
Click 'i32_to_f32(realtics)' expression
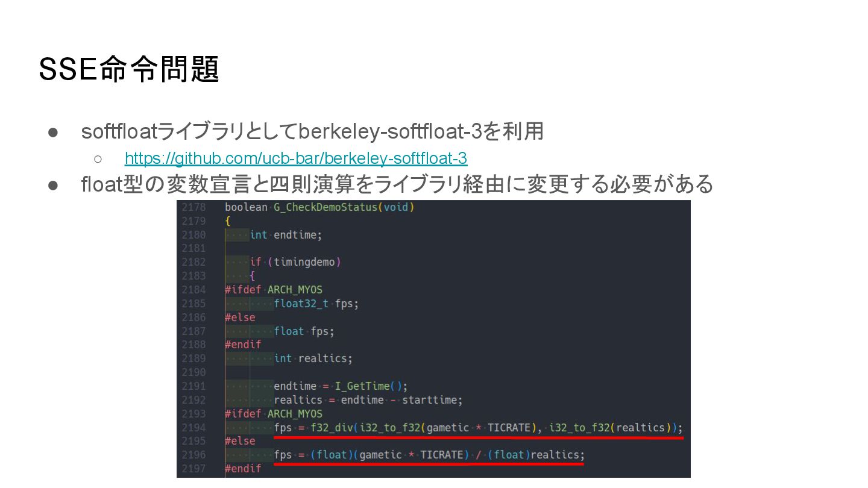[610, 428]
